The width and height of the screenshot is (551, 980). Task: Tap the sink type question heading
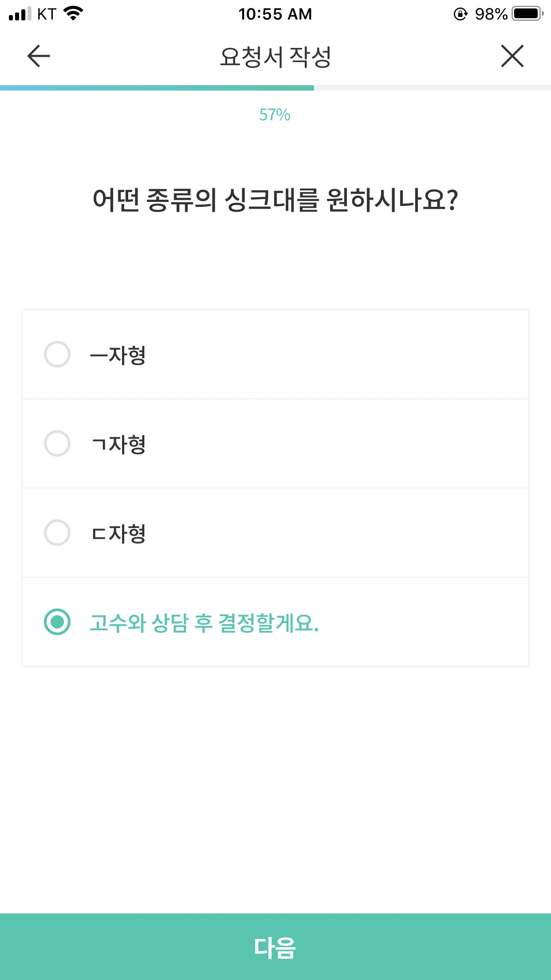point(275,200)
